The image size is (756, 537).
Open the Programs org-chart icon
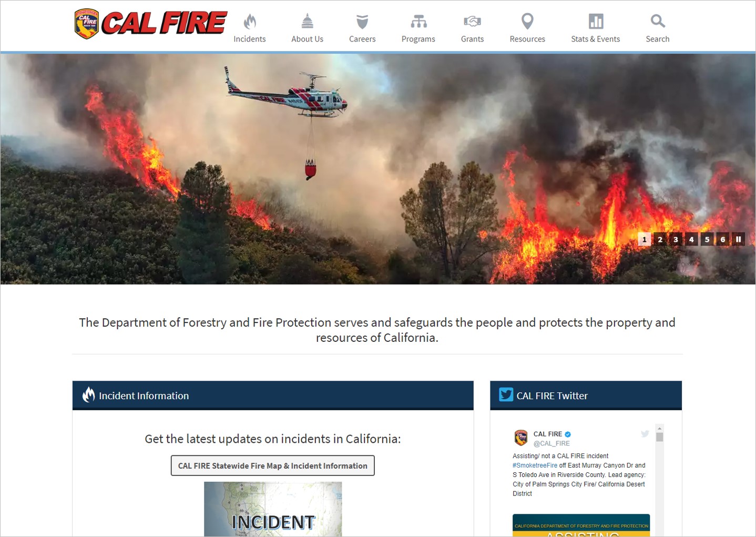pos(418,22)
